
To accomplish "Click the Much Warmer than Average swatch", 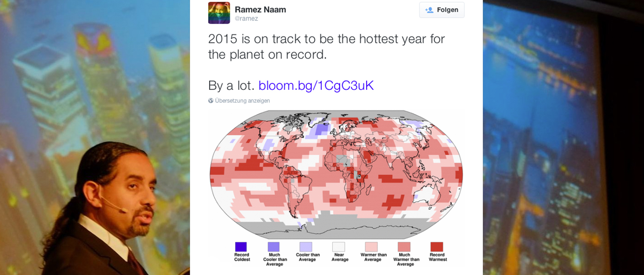I will [x=404, y=247].
